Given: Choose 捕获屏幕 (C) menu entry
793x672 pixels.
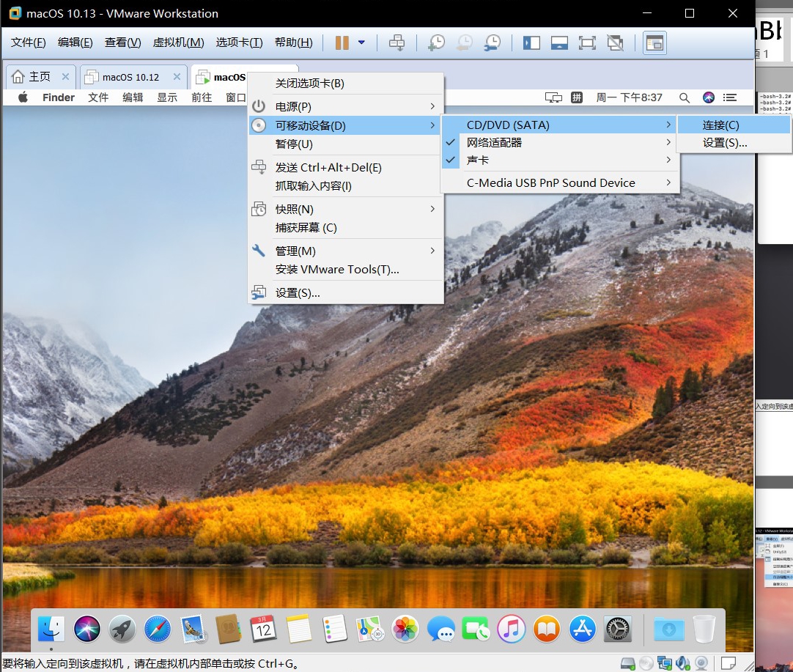Looking at the screenshot, I should [x=346, y=228].
